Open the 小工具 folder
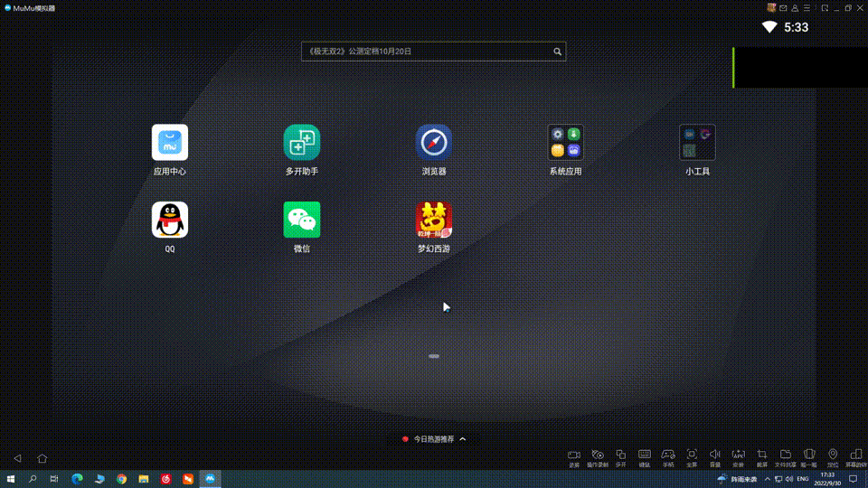 (697, 142)
